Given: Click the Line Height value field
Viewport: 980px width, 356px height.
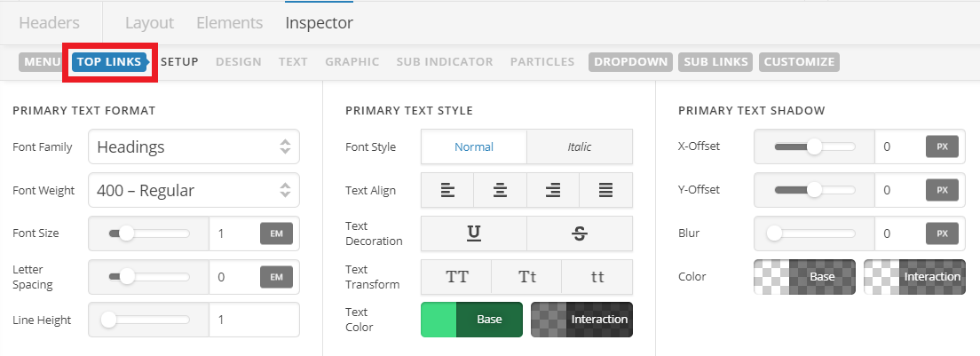Looking at the screenshot, I should 254,320.
